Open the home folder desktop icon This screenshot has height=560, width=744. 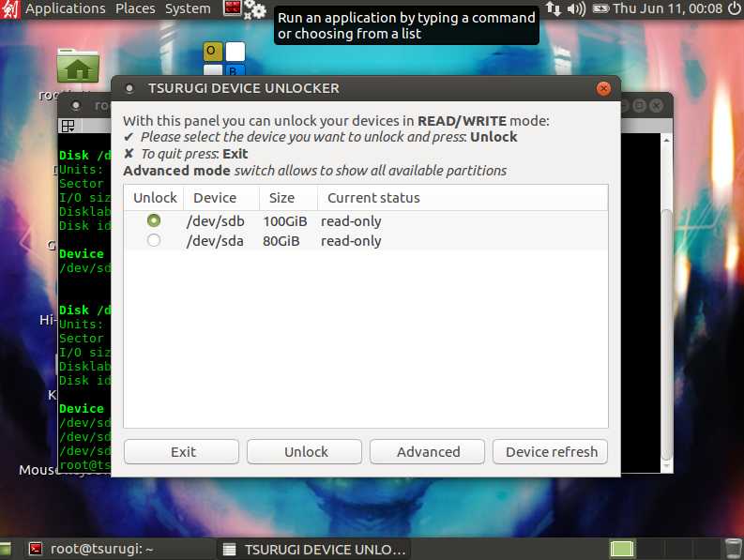(x=78, y=66)
